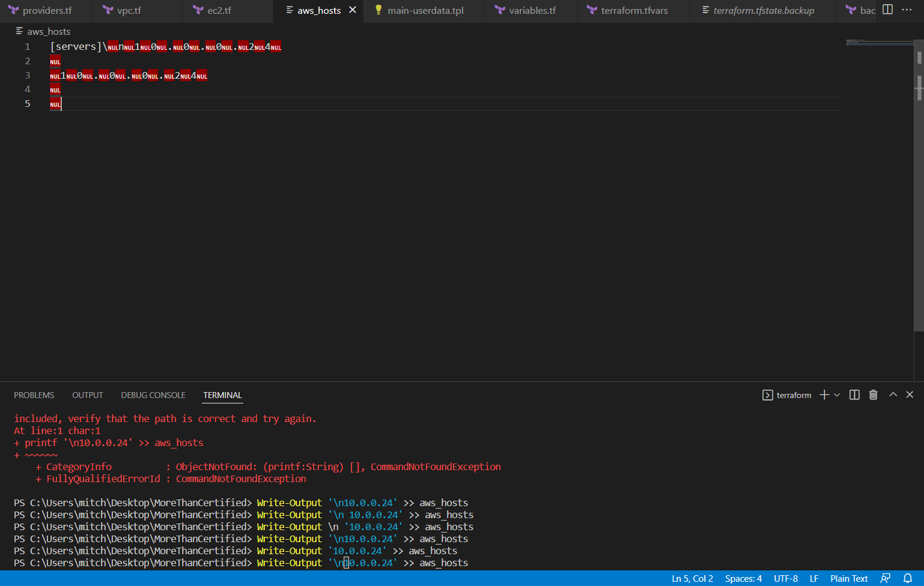Open terraform.tfstate.backup tab

(x=764, y=11)
